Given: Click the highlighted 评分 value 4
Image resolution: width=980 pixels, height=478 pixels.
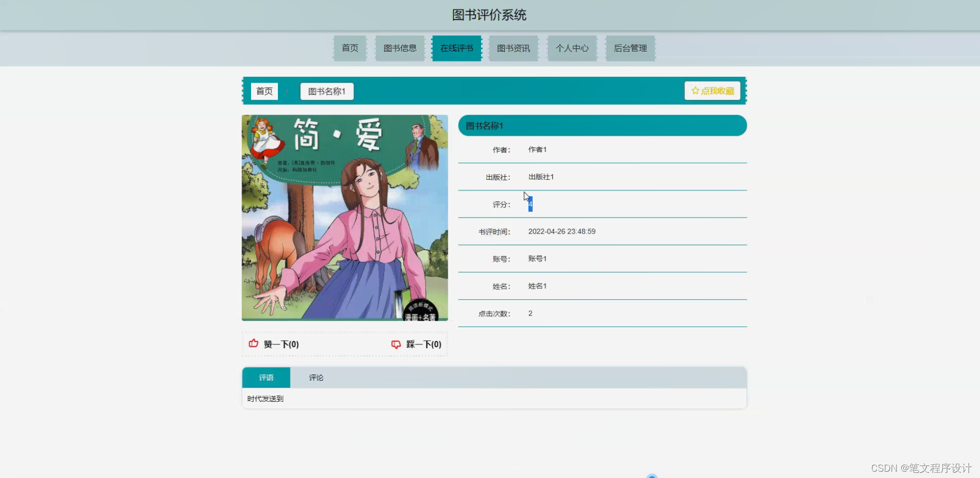Looking at the screenshot, I should coord(531,204).
